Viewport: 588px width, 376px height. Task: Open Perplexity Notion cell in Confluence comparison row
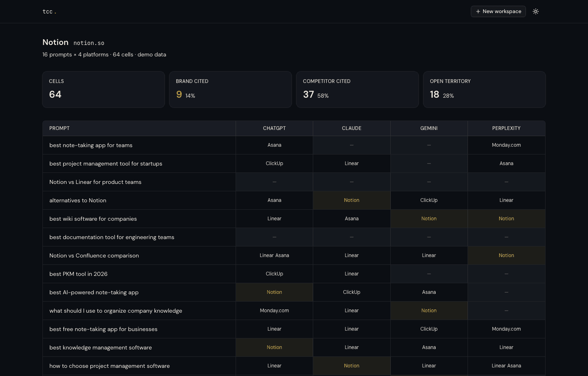pos(506,255)
